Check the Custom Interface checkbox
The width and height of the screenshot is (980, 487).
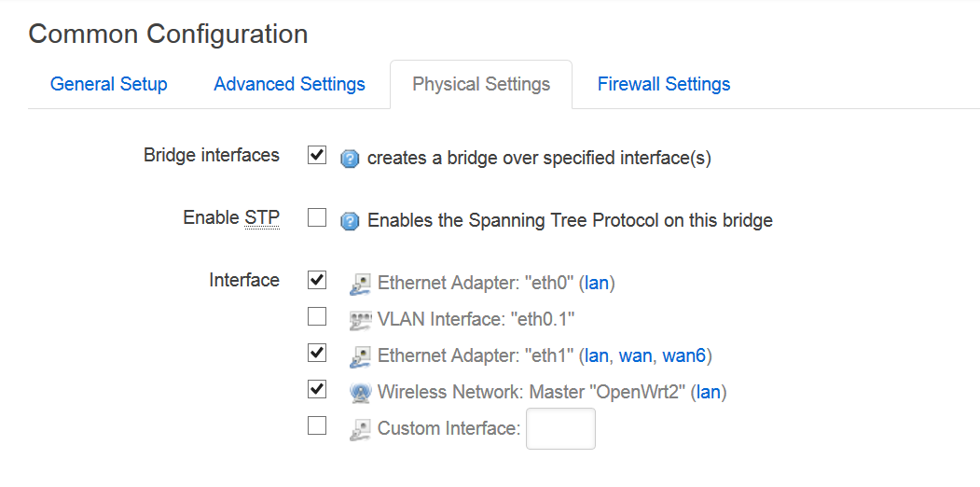coord(317,426)
